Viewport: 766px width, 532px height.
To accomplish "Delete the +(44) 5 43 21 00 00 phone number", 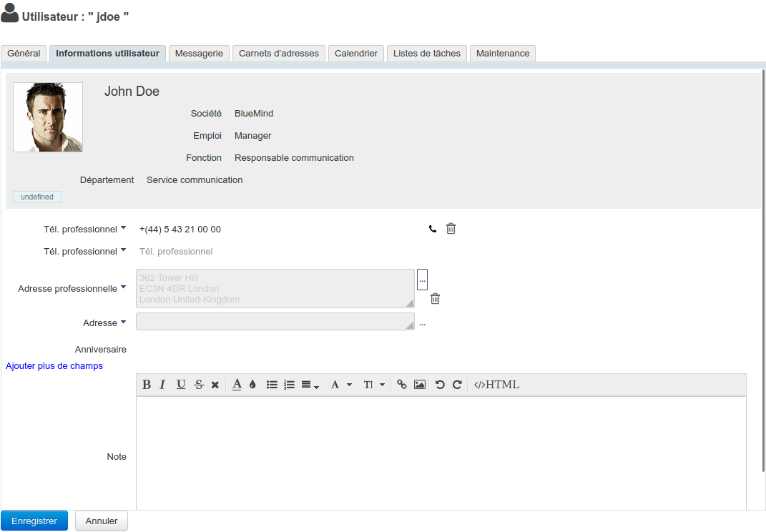I will [451, 229].
